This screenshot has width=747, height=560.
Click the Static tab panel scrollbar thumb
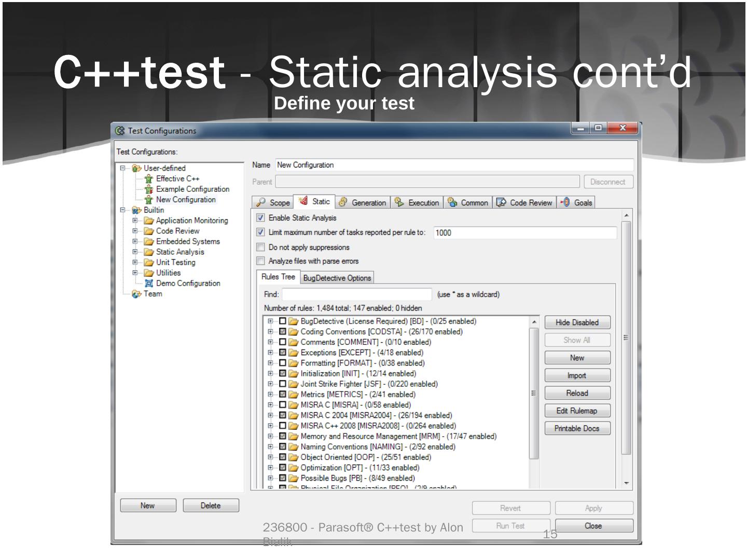click(626, 338)
